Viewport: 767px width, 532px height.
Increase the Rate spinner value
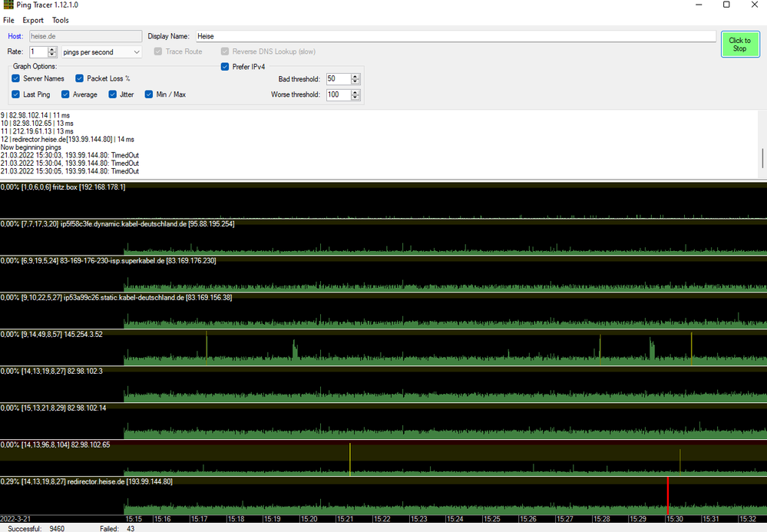pyautogui.click(x=52, y=49)
